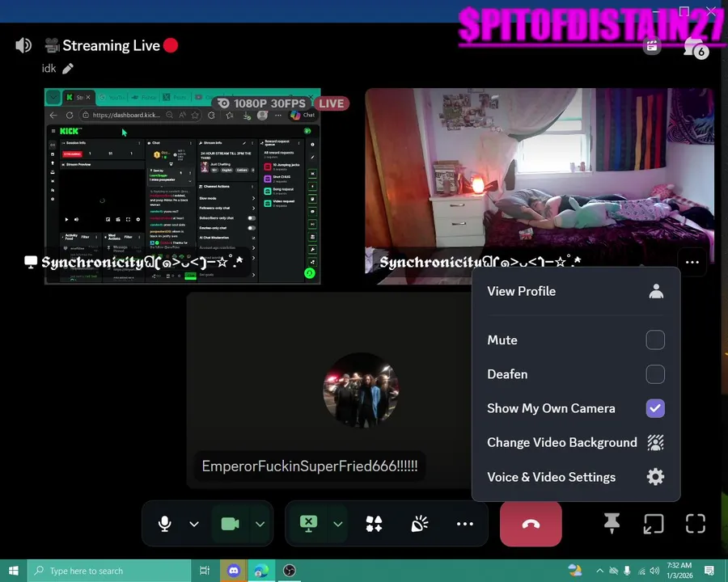Open the soundboard icon in call bar
Viewport: 728px width, 582px height.
coord(419,524)
